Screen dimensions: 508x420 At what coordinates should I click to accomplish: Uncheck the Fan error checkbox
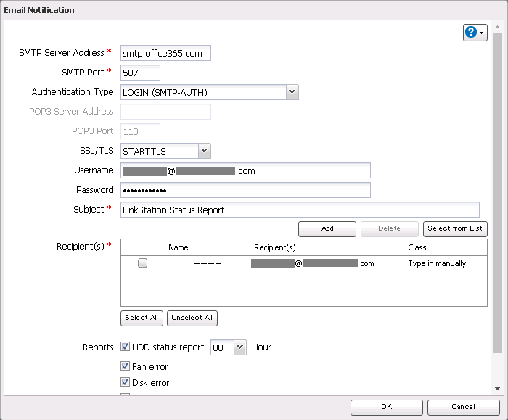126,366
